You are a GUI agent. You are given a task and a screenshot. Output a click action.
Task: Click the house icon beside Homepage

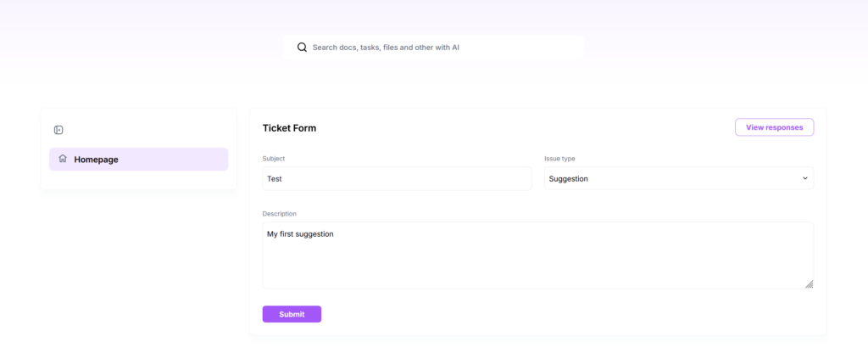click(x=63, y=159)
